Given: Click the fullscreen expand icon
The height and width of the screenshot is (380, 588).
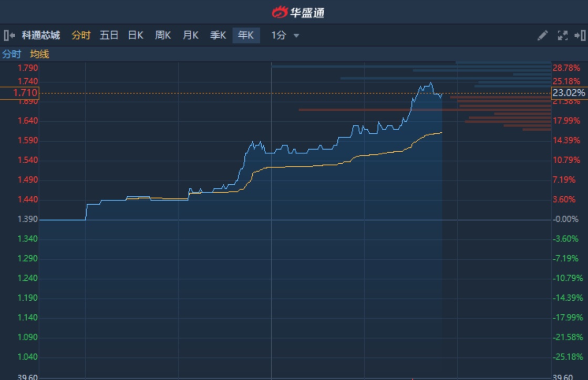Looking at the screenshot, I should tap(562, 35).
